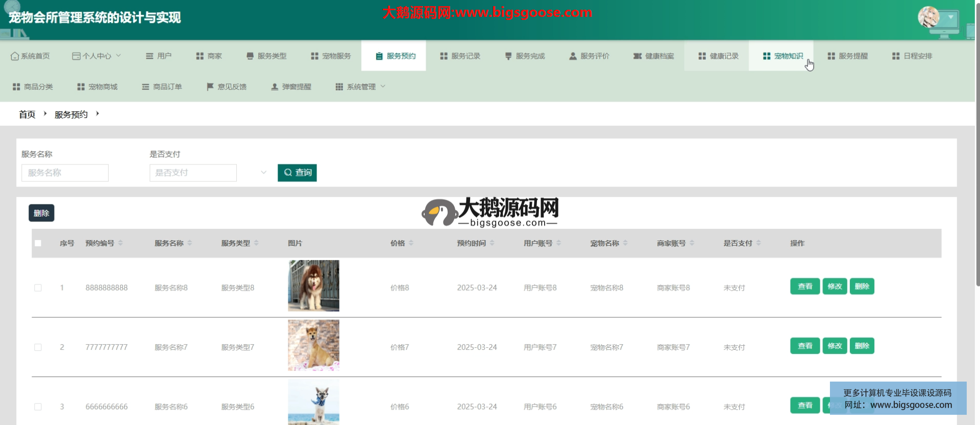Toggle the select-all checkbox in table header
This screenshot has height=425, width=980.
coord(38,243)
